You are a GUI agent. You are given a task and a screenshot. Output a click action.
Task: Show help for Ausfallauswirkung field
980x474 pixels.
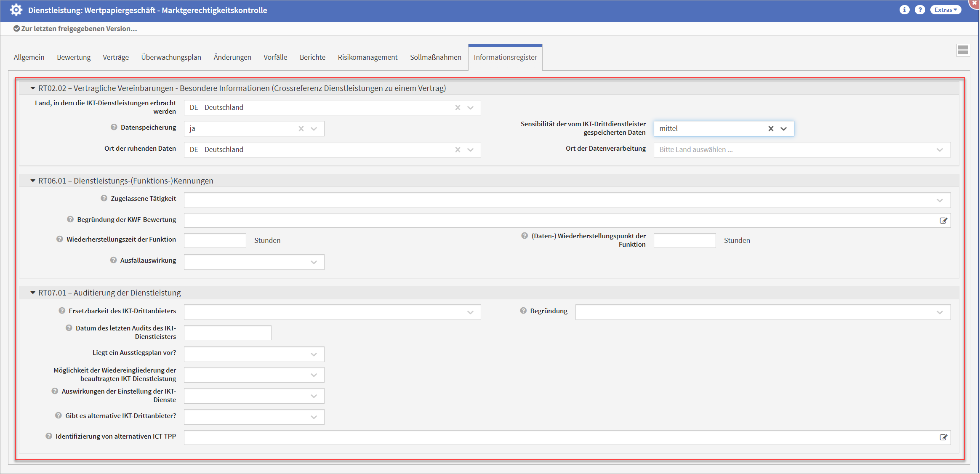(x=113, y=260)
